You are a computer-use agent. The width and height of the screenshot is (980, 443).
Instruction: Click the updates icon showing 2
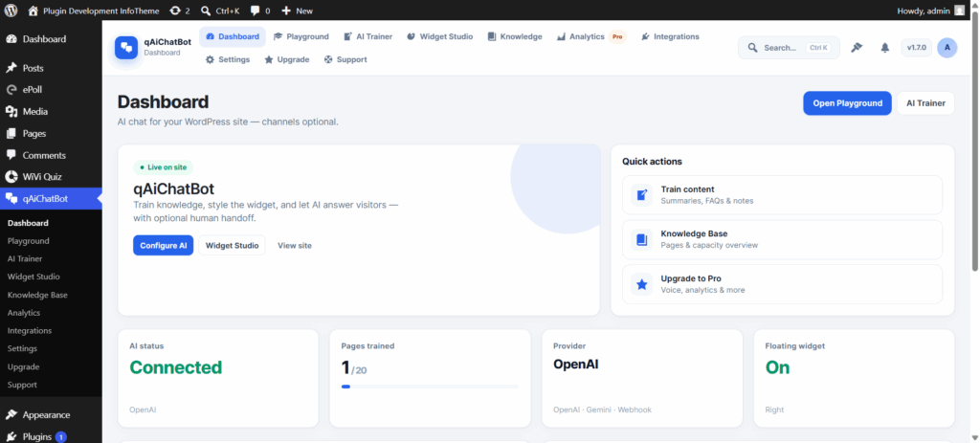pos(179,11)
